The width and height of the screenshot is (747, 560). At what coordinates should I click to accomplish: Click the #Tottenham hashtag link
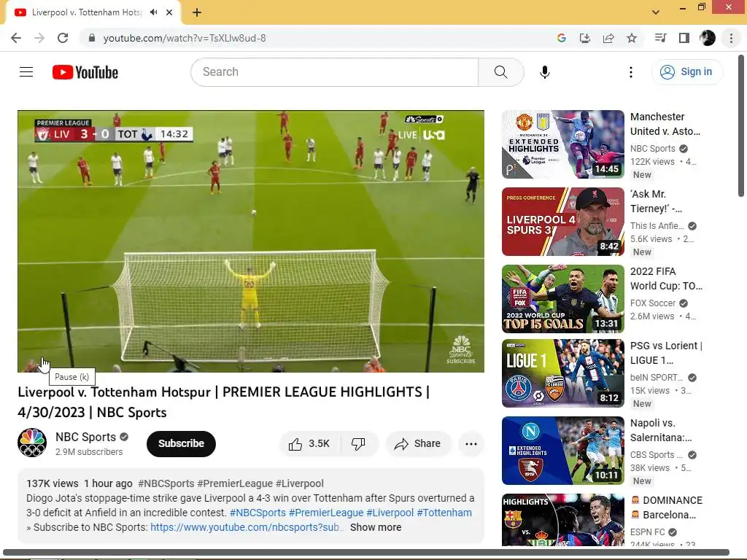click(x=444, y=513)
